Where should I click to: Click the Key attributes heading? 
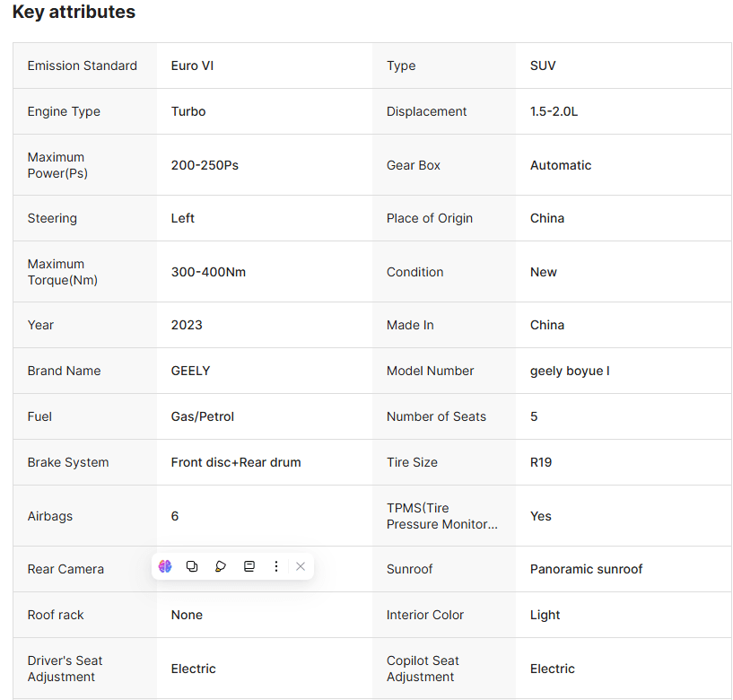click(x=74, y=13)
